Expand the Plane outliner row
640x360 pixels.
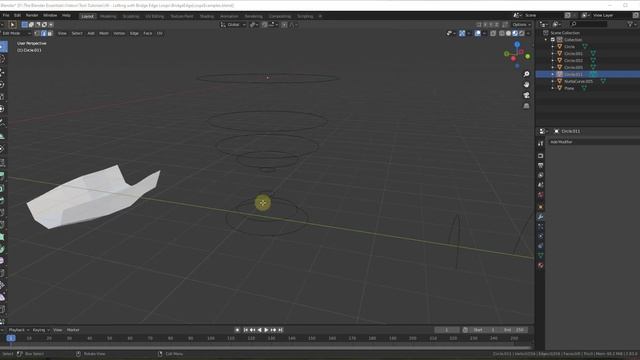coord(553,88)
